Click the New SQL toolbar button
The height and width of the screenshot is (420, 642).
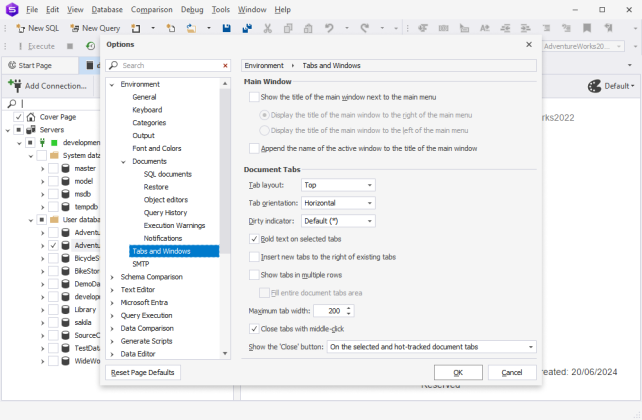point(36,29)
